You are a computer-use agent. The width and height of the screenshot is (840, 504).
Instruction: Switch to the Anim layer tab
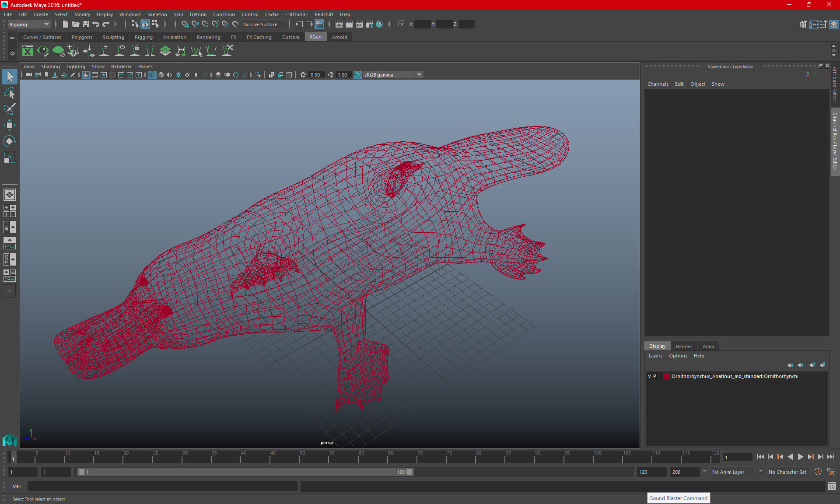point(708,346)
